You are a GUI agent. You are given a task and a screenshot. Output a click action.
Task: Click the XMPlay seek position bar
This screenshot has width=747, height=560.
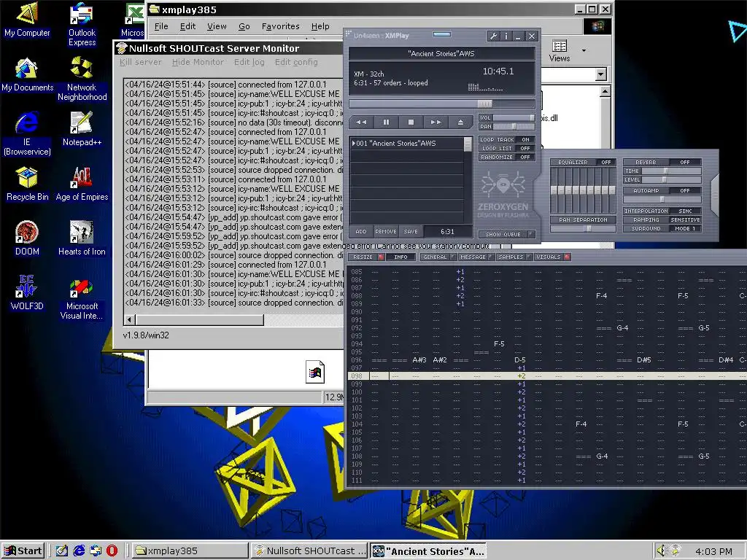pos(441,104)
